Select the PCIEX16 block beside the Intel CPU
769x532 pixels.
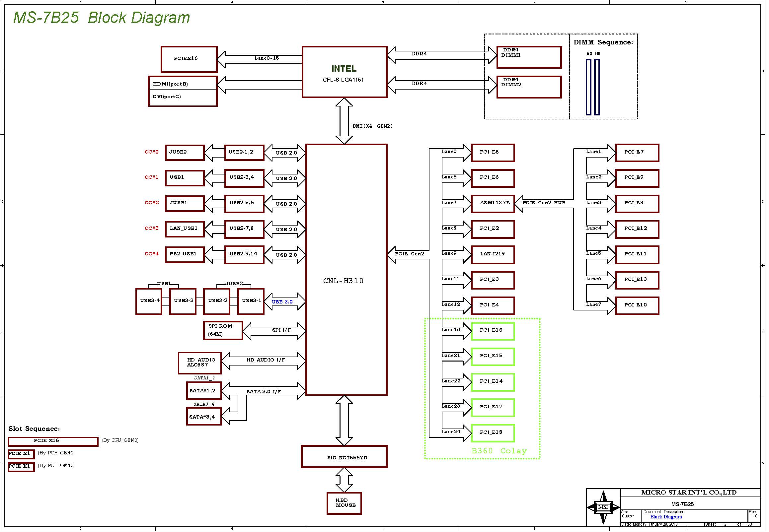pos(189,59)
